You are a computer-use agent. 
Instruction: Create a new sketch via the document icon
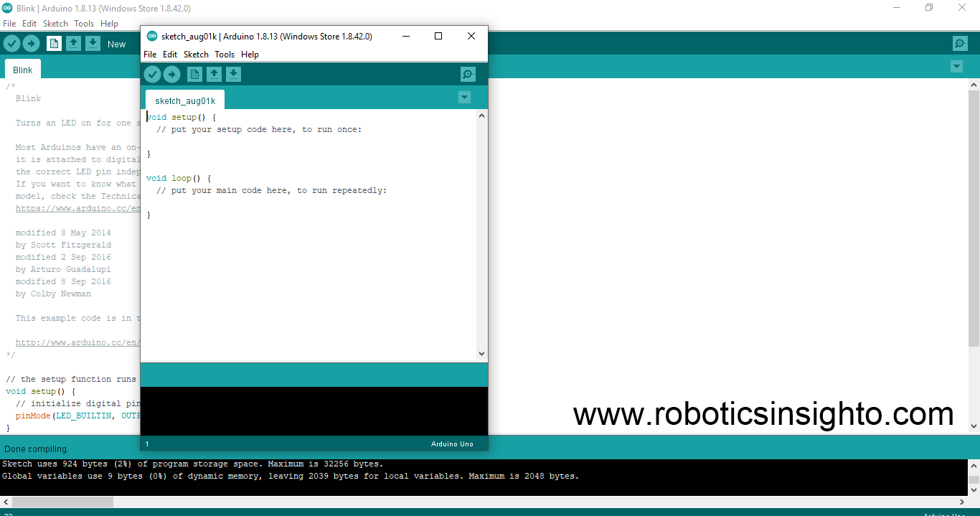194,74
